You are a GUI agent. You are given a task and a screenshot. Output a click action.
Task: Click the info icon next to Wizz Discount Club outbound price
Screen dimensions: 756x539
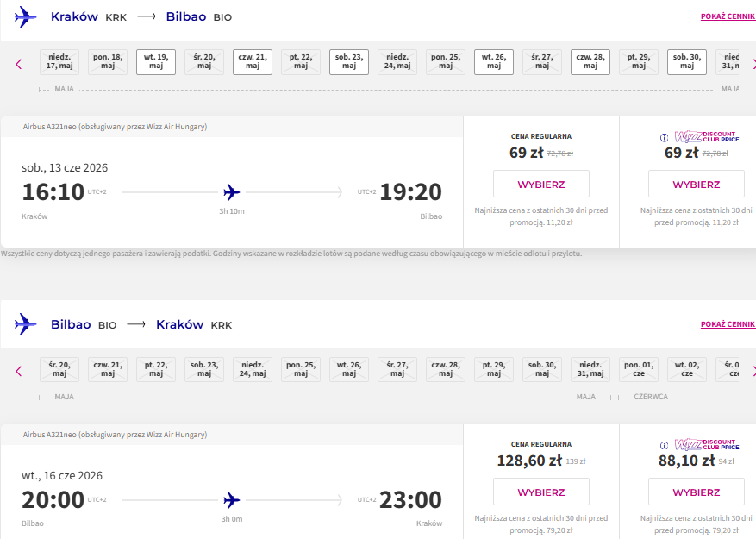point(664,138)
